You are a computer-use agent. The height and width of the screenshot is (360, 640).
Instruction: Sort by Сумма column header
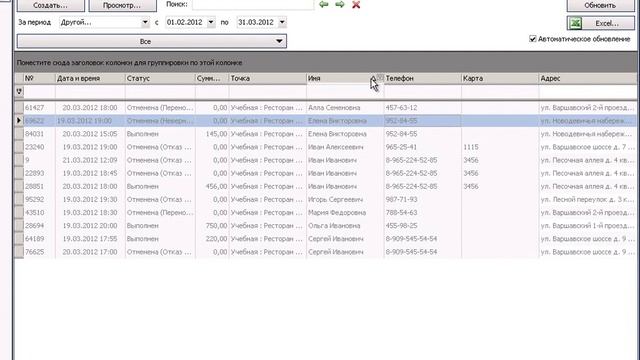(x=212, y=78)
